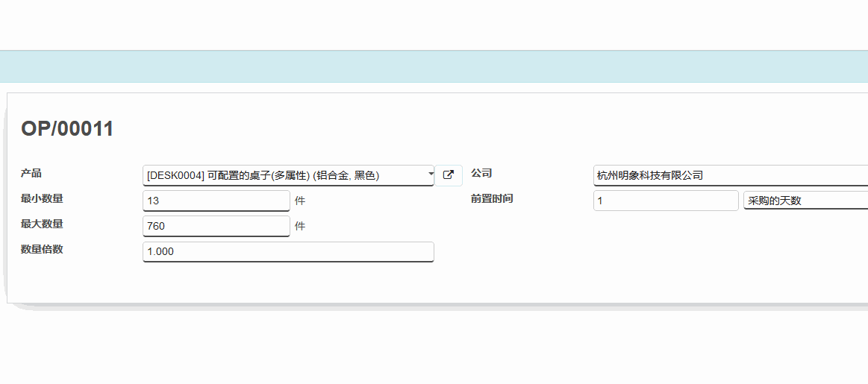Click the OP/00011 record title
The image size is (868, 384).
[67, 129]
